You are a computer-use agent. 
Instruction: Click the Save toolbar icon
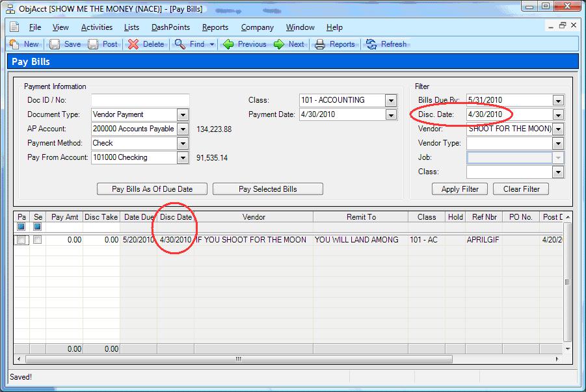(x=55, y=44)
